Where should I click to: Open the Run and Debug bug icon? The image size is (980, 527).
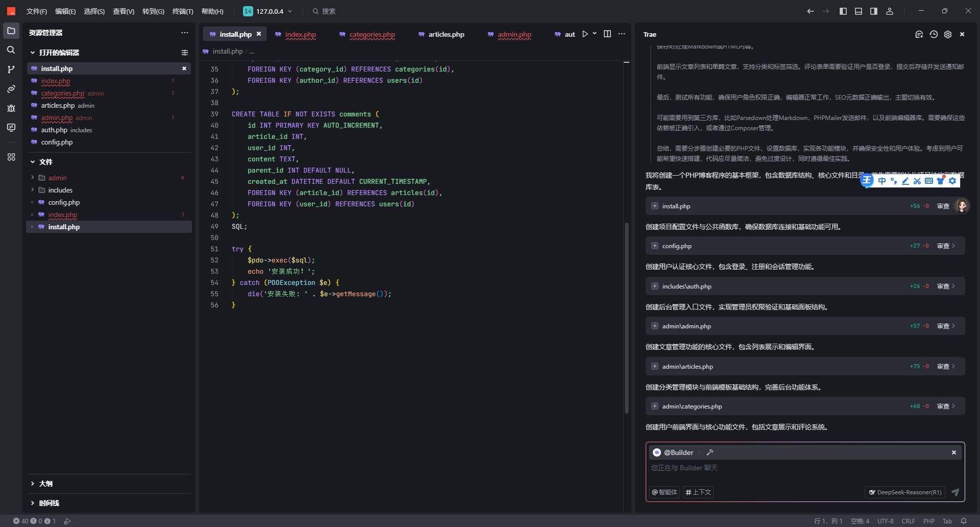click(x=11, y=108)
